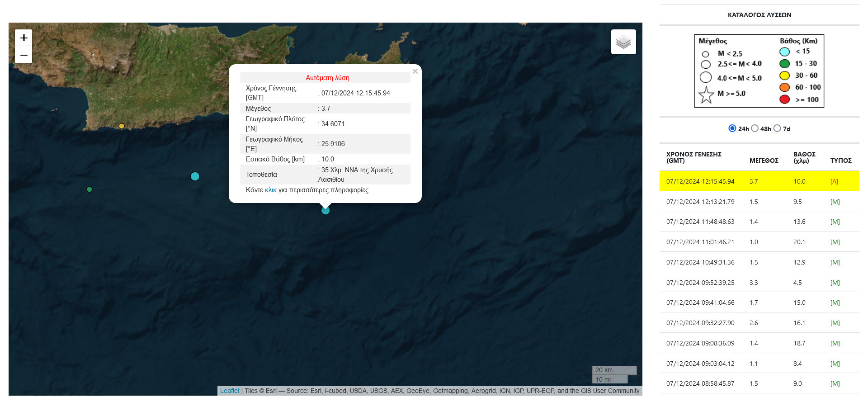Zoom in on the map
The width and height of the screenshot is (868, 397).
24,38
